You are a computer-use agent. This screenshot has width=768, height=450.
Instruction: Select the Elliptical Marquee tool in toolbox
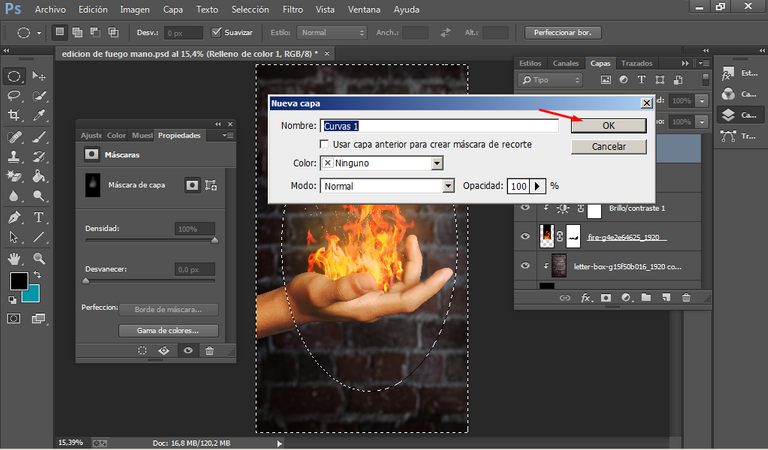14,76
